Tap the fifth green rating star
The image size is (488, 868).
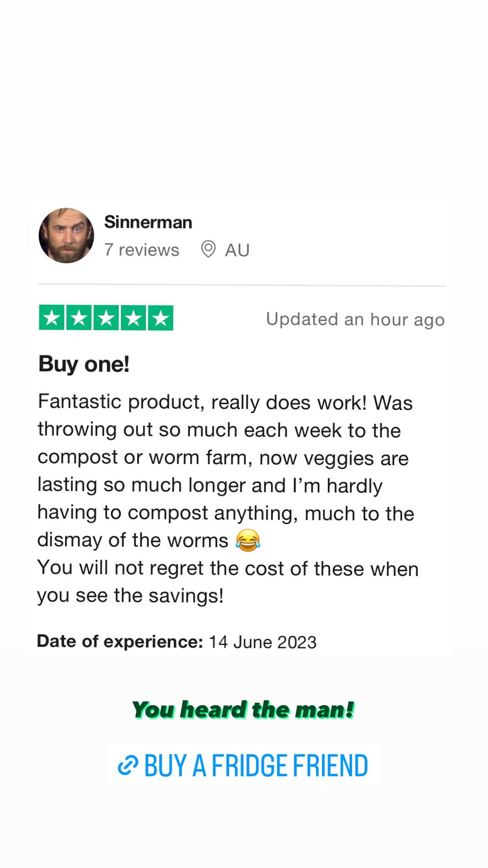coord(161,318)
